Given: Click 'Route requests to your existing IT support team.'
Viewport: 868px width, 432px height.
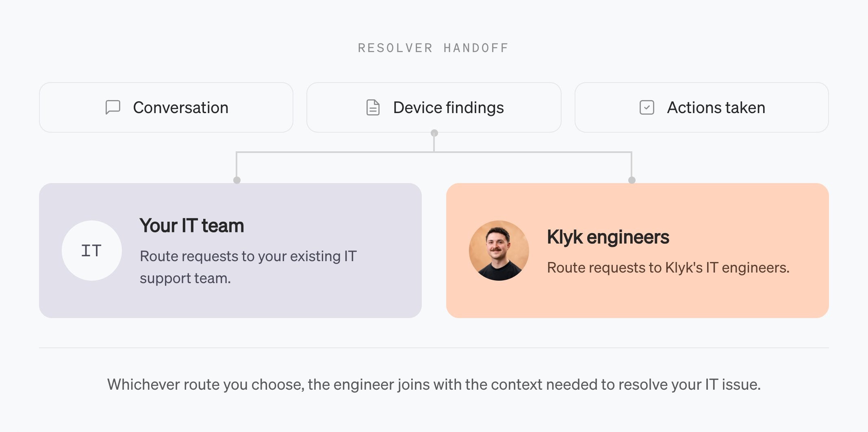Looking at the screenshot, I should pyautogui.click(x=248, y=267).
